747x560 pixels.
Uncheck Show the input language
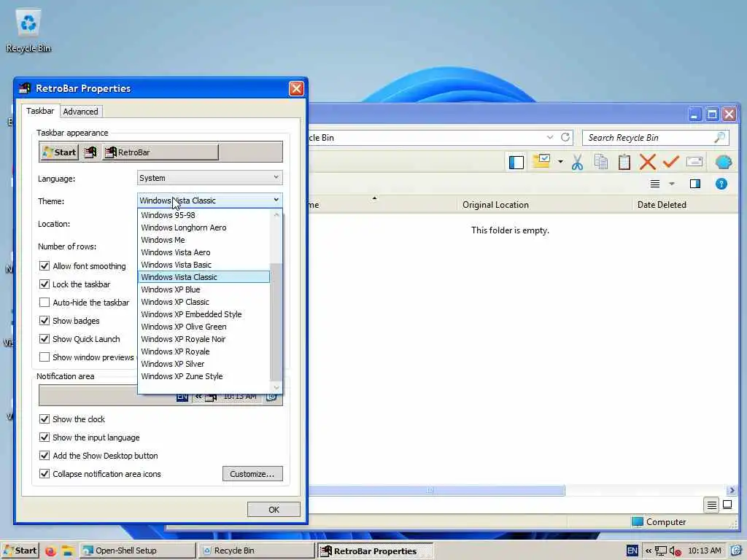click(44, 437)
